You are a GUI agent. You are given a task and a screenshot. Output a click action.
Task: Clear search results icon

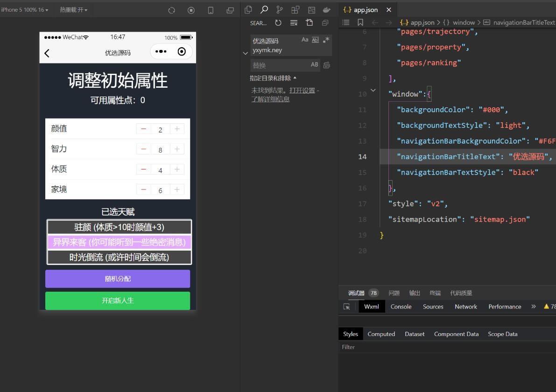(294, 23)
